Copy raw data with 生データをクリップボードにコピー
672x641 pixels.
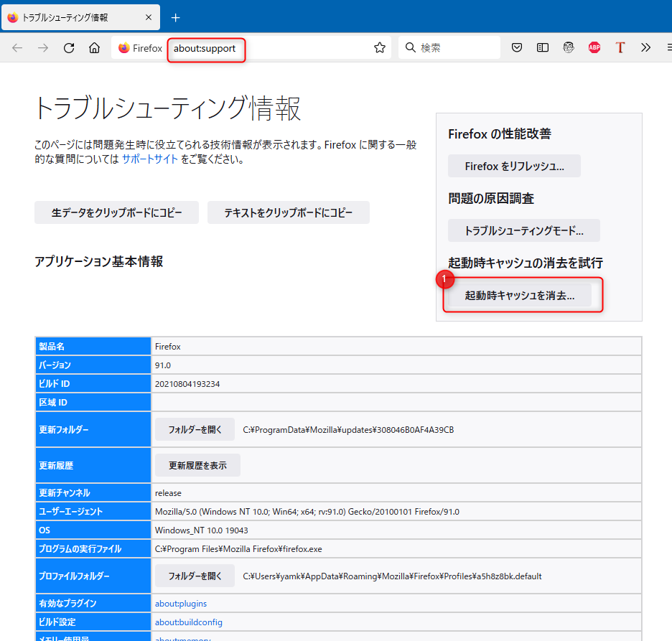pos(116,212)
